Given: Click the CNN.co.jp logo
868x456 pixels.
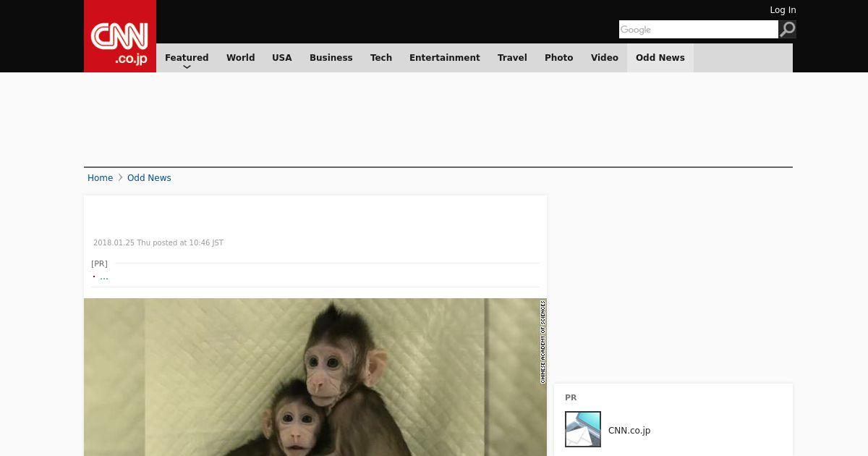Looking at the screenshot, I should click(120, 36).
